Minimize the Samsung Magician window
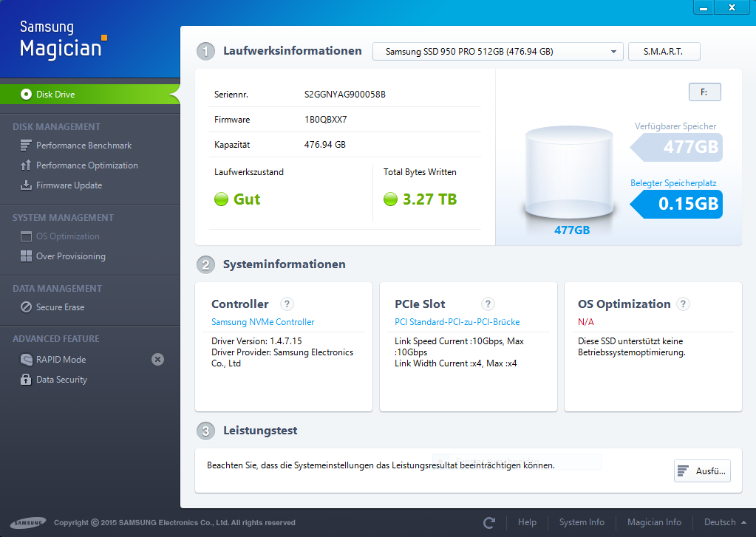Screen dimensions: 756x537 [x=704, y=7]
